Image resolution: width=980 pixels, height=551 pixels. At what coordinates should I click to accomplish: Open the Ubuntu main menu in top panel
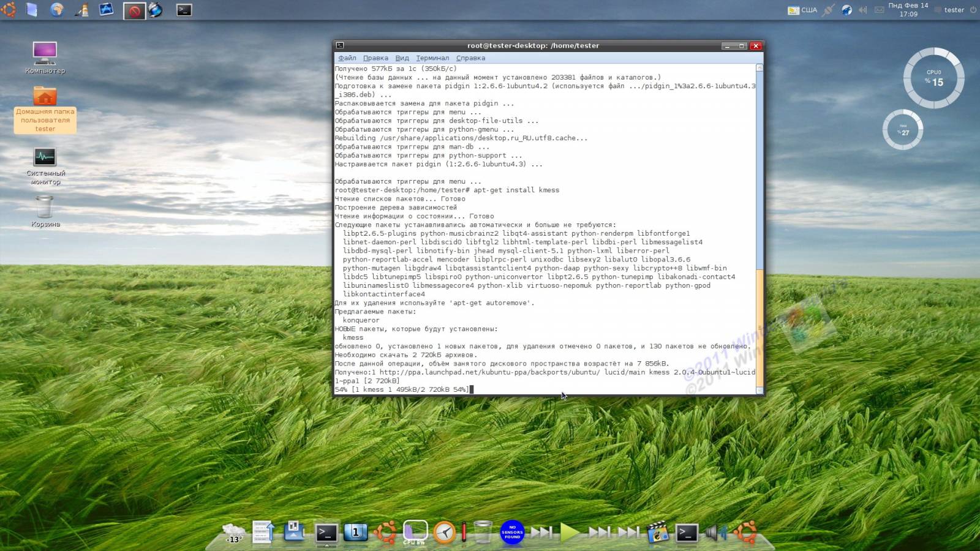pyautogui.click(x=8, y=9)
